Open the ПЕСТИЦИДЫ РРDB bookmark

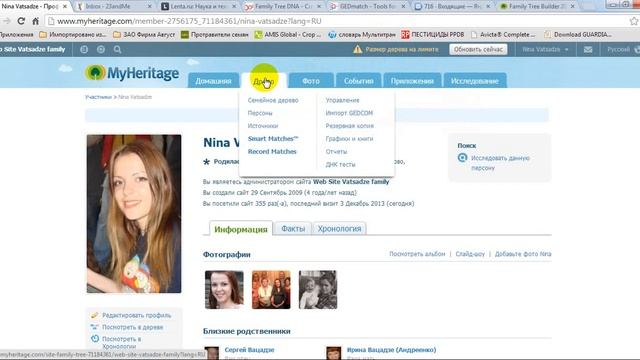pyautogui.click(x=433, y=35)
